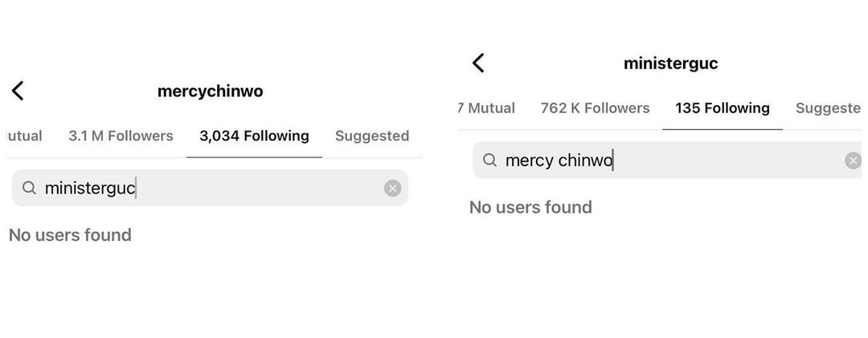The image size is (868, 338).
Task: Tap the ministerguc profile title
Action: coord(671,63)
